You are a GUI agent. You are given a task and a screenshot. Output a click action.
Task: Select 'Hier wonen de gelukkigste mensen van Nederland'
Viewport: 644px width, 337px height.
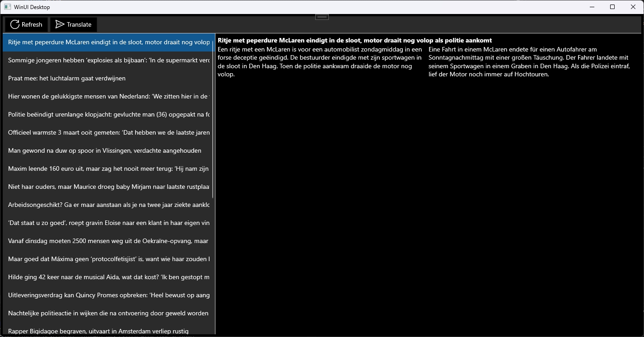[108, 96]
